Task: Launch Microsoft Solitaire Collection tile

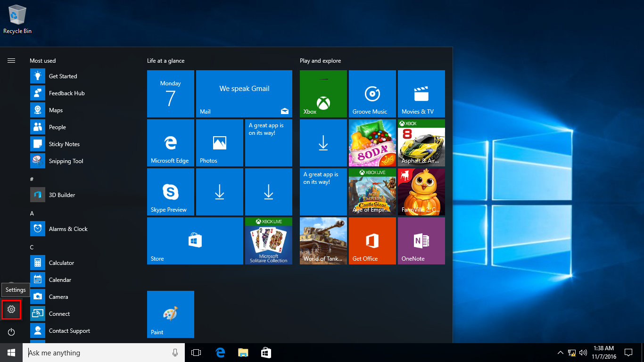Action: point(269,241)
